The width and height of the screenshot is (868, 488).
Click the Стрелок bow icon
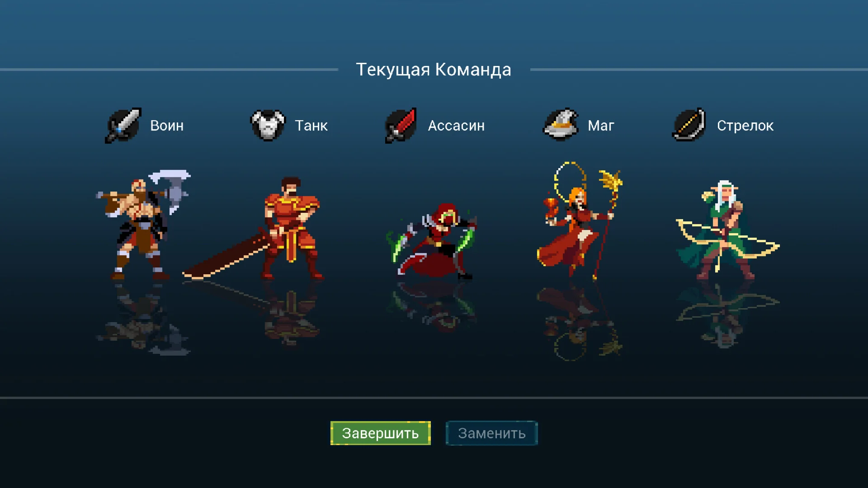(x=689, y=125)
